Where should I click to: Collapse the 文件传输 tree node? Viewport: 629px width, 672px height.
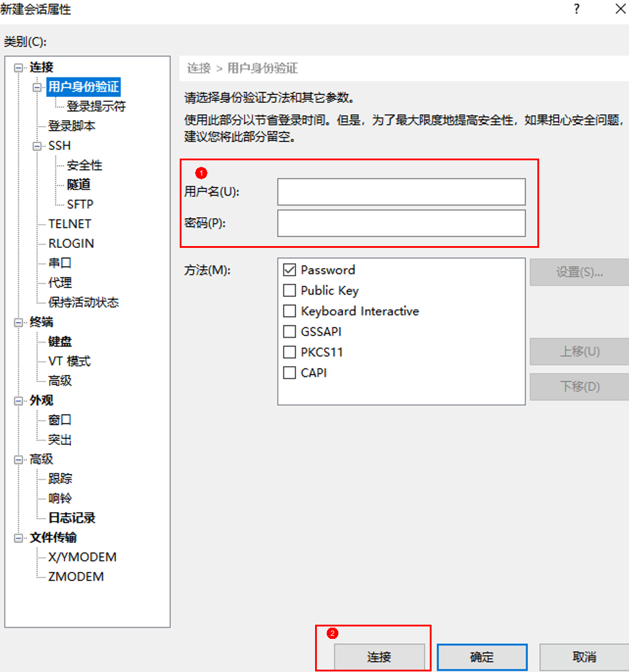click(x=18, y=538)
